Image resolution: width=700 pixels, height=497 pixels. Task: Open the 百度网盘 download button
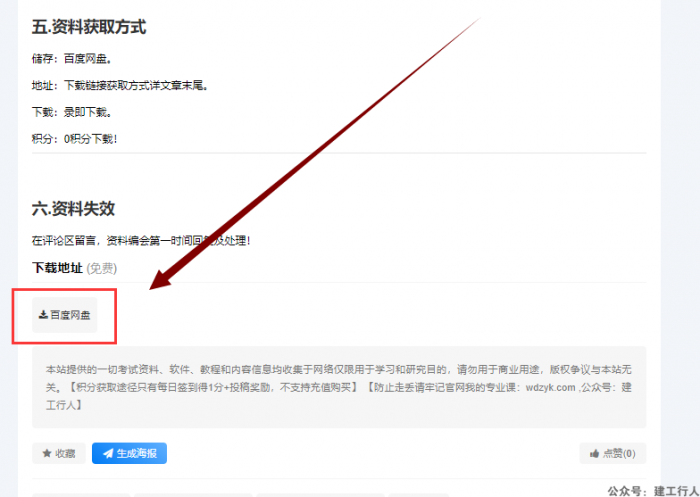click(x=64, y=315)
